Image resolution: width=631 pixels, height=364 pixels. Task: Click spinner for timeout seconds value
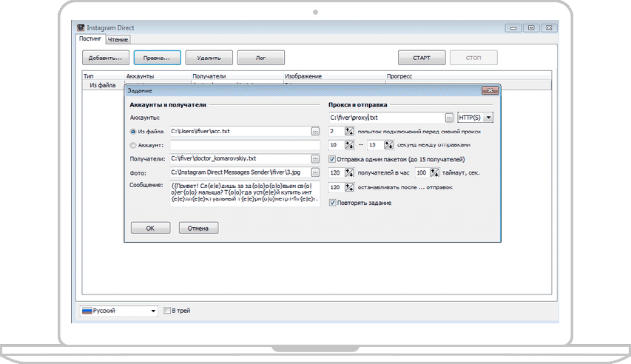click(x=433, y=172)
